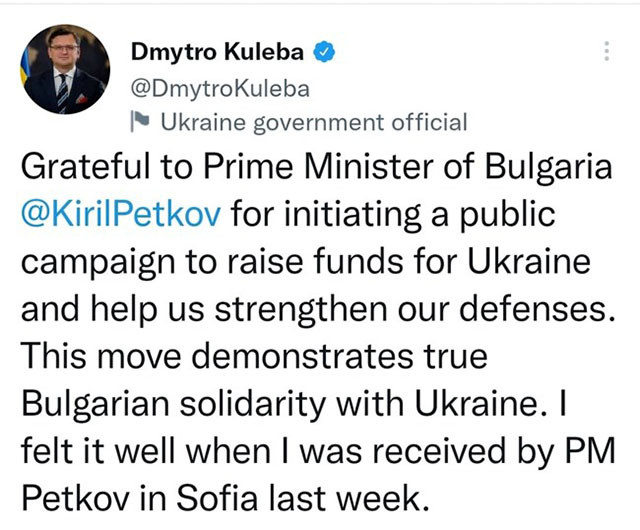The height and width of the screenshot is (530, 640).
Task: Click the flag icon beside government label
Action: 141,122
